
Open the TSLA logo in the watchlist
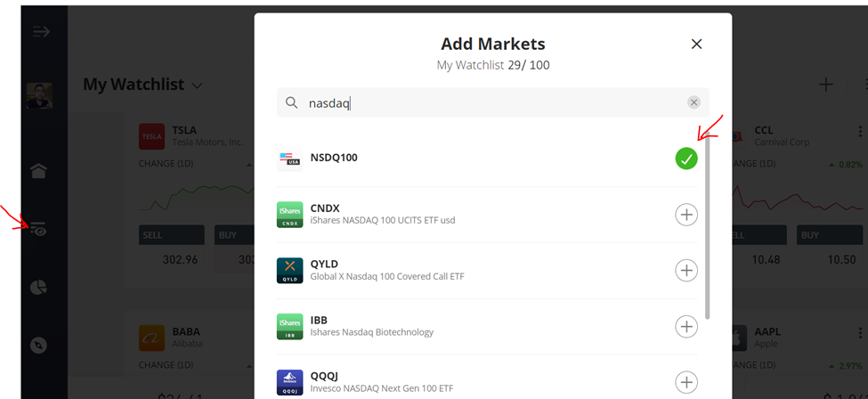[151, 136]
